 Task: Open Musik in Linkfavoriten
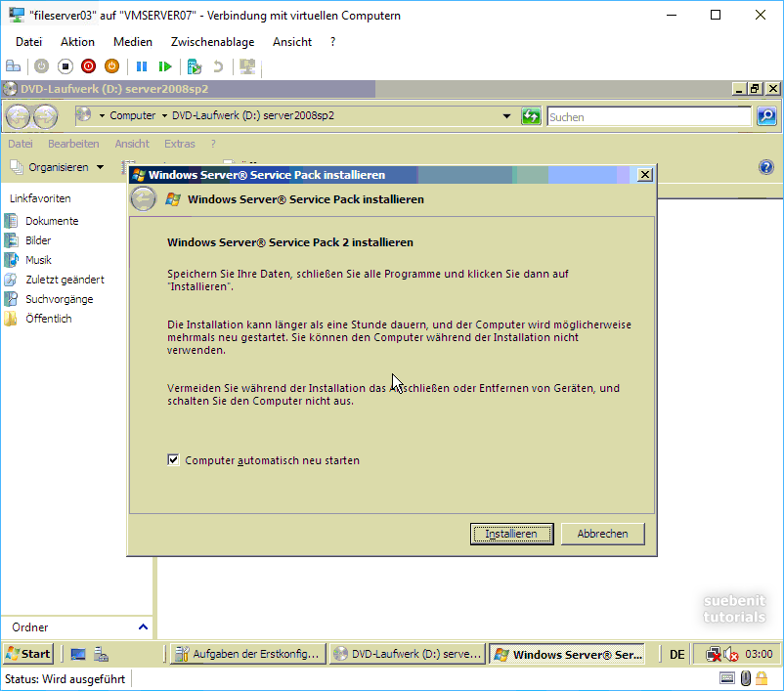38,260
